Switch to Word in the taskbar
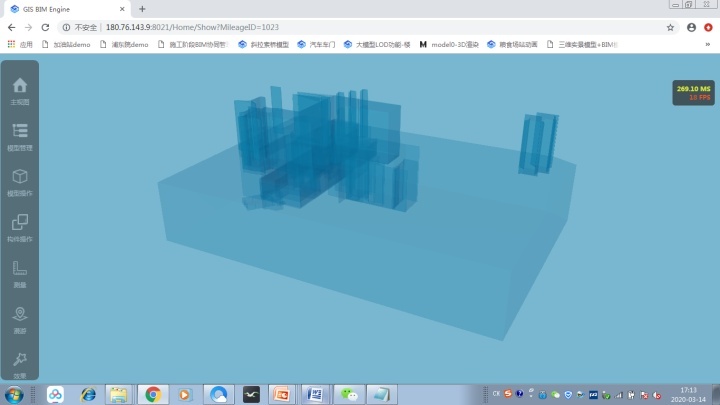Image resolution: width=720 pixels, height=405 pixels. [315, 394]
